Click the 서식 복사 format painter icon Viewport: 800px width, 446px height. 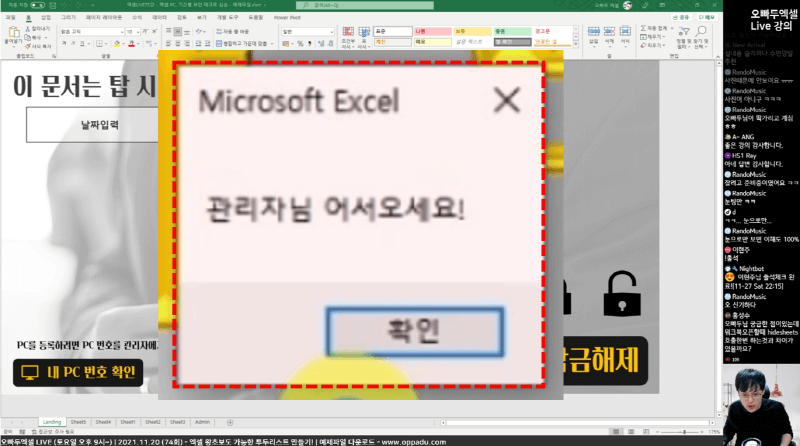coord(28,46)
